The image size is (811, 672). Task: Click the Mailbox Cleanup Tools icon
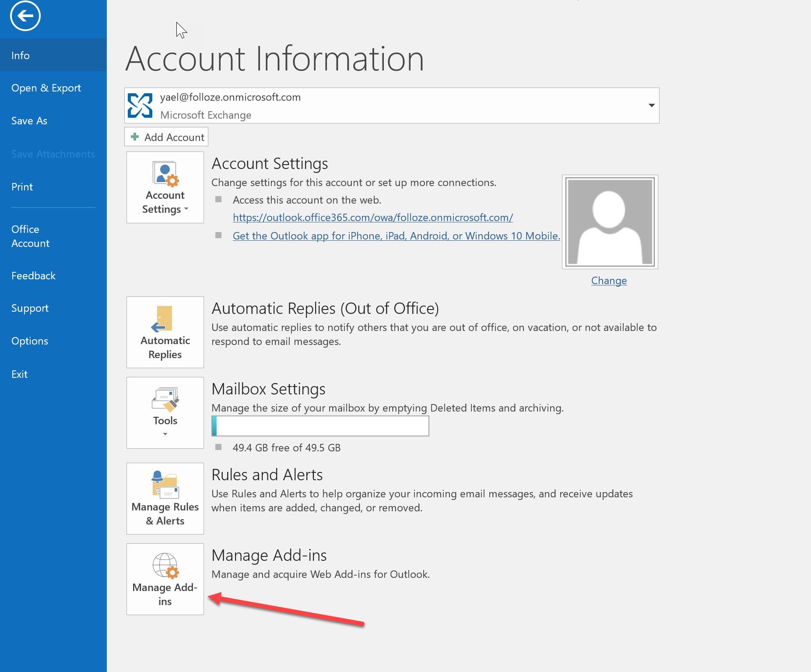[x=165, y=400]
